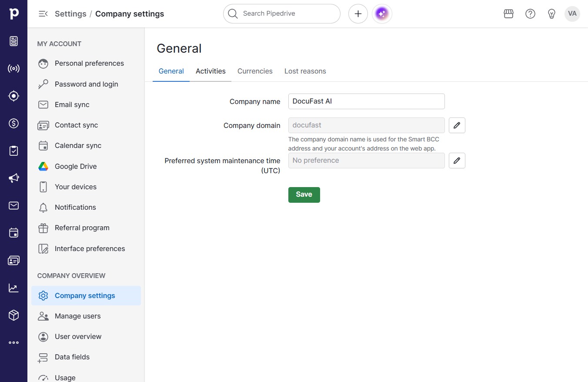Open Password and login settings
The height and width of the screenshot is (382, 588).
(x=86, y=84)
